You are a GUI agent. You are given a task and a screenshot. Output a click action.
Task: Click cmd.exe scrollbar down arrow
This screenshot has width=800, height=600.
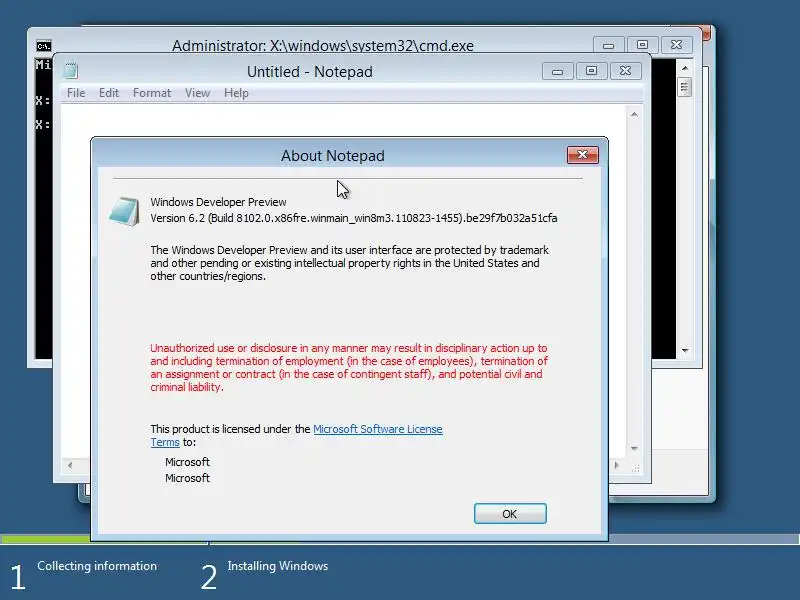(x=685, y=351)
